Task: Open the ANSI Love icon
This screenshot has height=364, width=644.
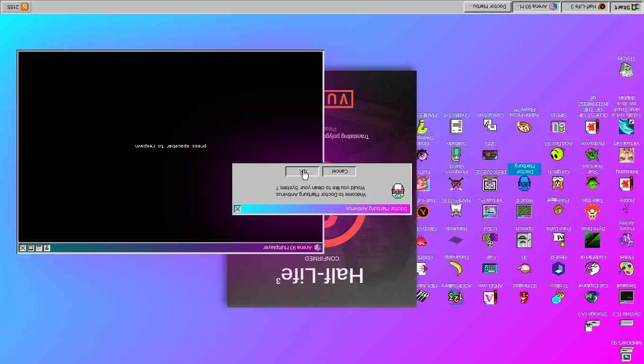Action: point(490,297)
